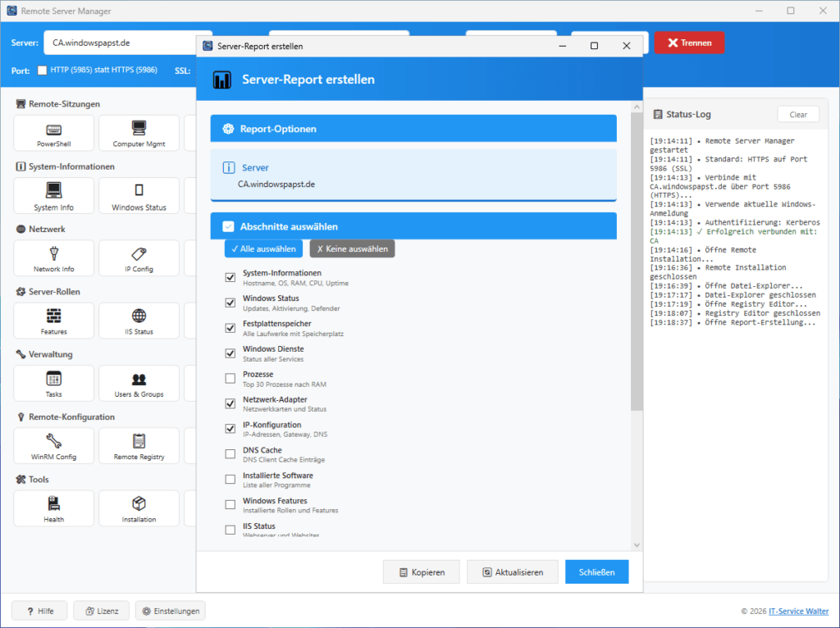Enable the Installierte Software section
This screenshot has width=840, height=628.
pos(230,479)
